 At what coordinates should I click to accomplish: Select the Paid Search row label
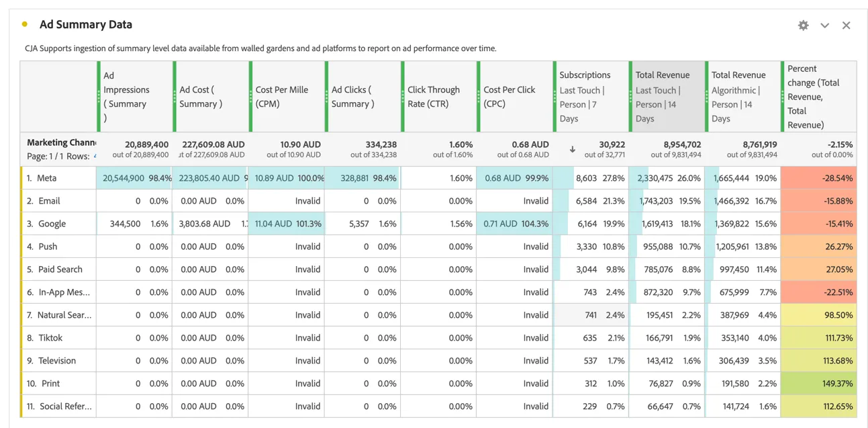point(60,269)
